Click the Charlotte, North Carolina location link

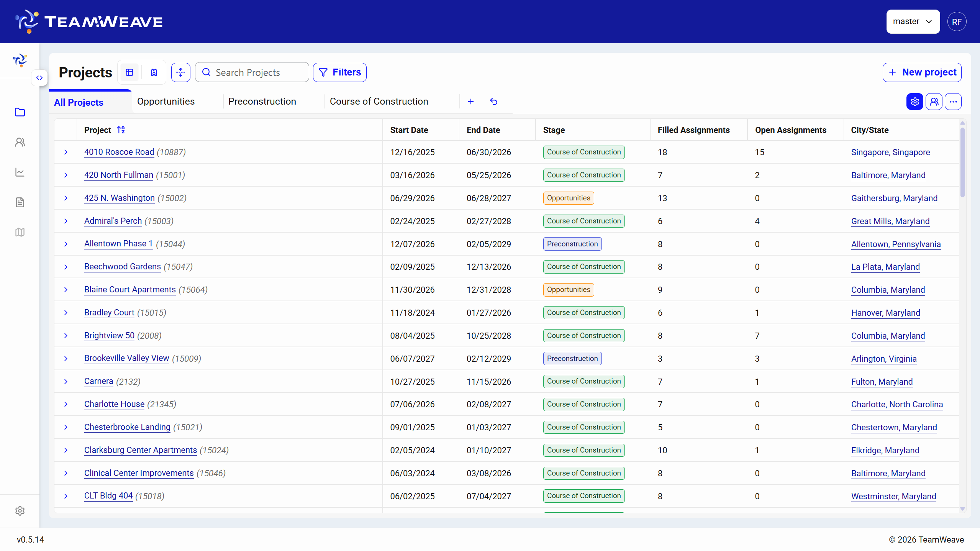click(x=897, y=405)
